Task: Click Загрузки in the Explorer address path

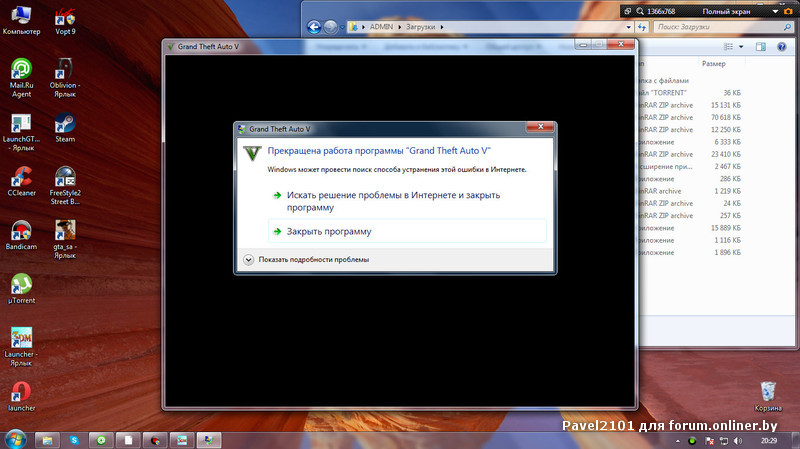Action: click(x=420, y=27)
